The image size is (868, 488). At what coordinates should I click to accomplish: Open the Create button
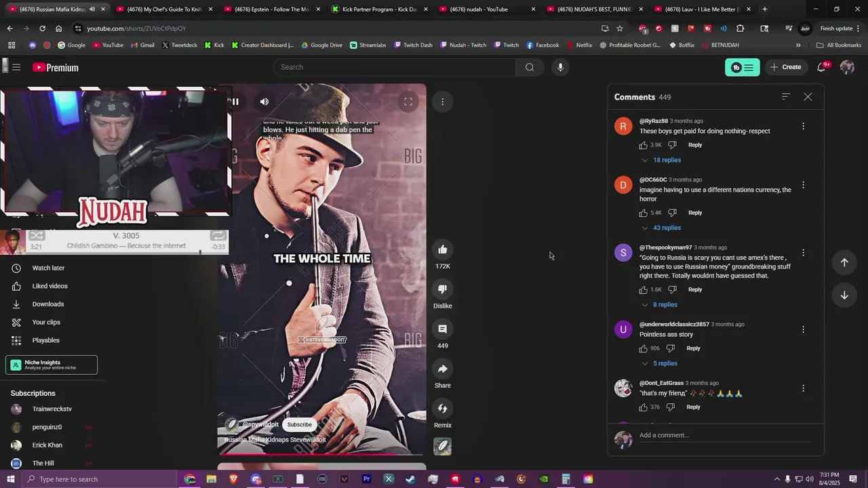pos(786,67)
